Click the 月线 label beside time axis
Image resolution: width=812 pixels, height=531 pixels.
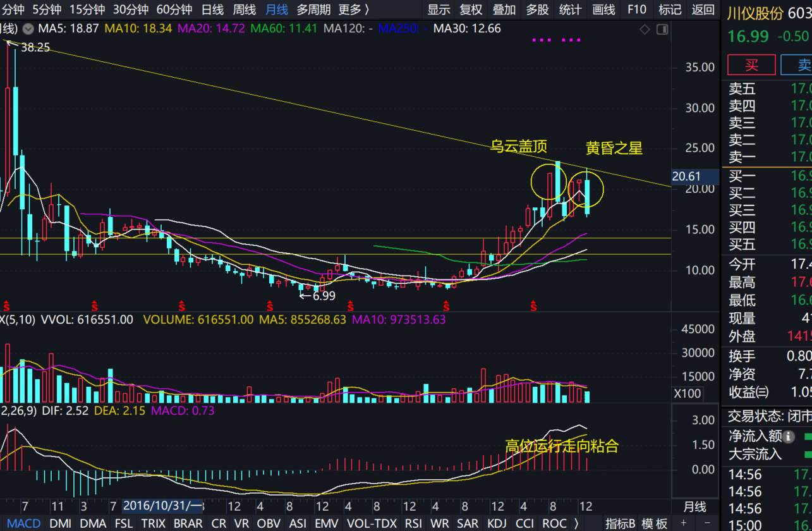(694, 506)
